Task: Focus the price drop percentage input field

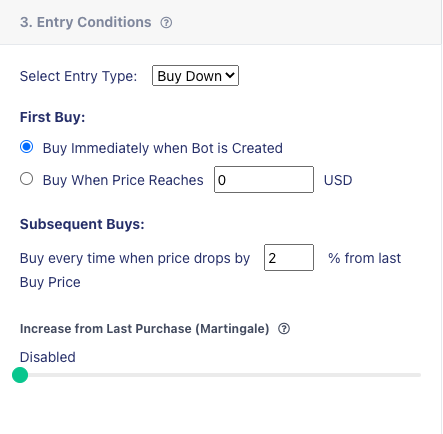Action: click(x=289, y=258)
